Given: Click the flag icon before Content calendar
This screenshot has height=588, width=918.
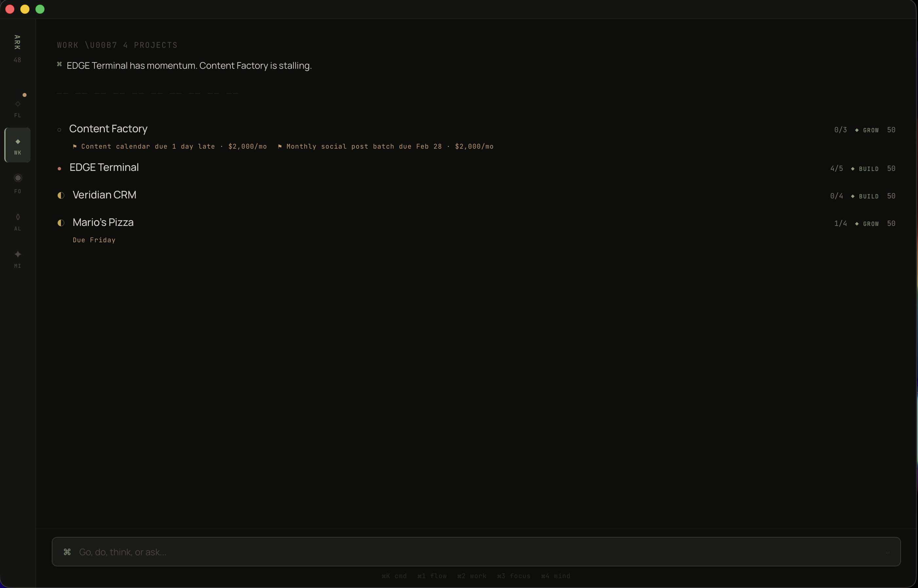Looking at the screenshot, I should [x=75, y=146].
